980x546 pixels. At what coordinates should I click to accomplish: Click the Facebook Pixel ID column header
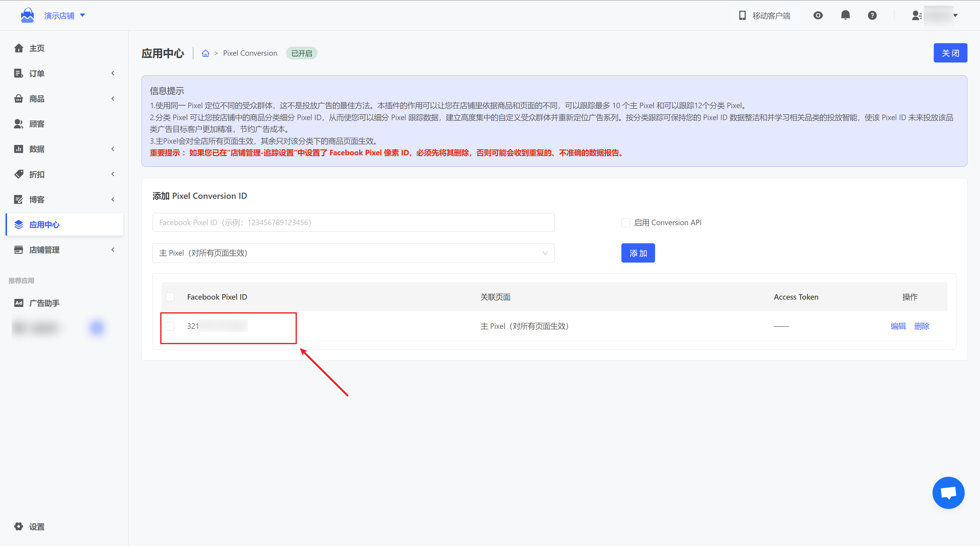217,297
